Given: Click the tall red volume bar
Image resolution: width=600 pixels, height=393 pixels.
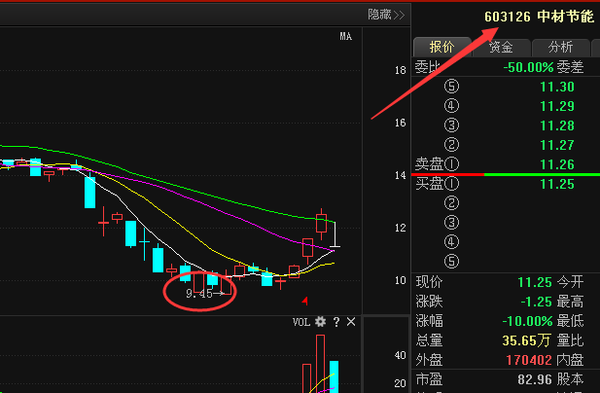Looking at the screenshot, I should [x=320, y=364].
